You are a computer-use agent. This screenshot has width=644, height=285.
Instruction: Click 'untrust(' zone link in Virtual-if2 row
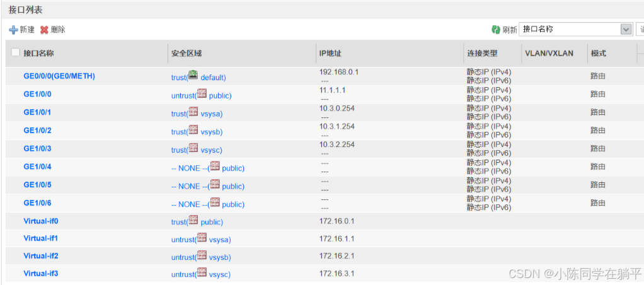coord(183,257)
